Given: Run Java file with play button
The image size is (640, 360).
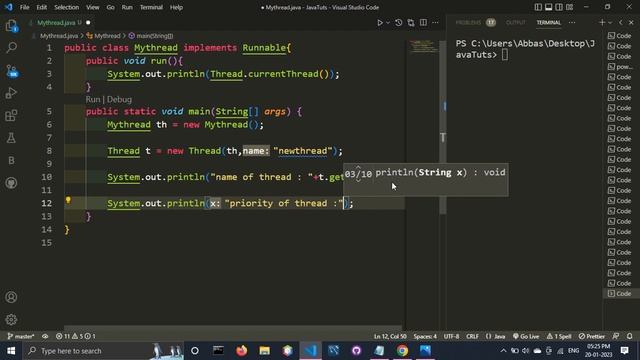Looking at the screenshot, I should (380, 23).
